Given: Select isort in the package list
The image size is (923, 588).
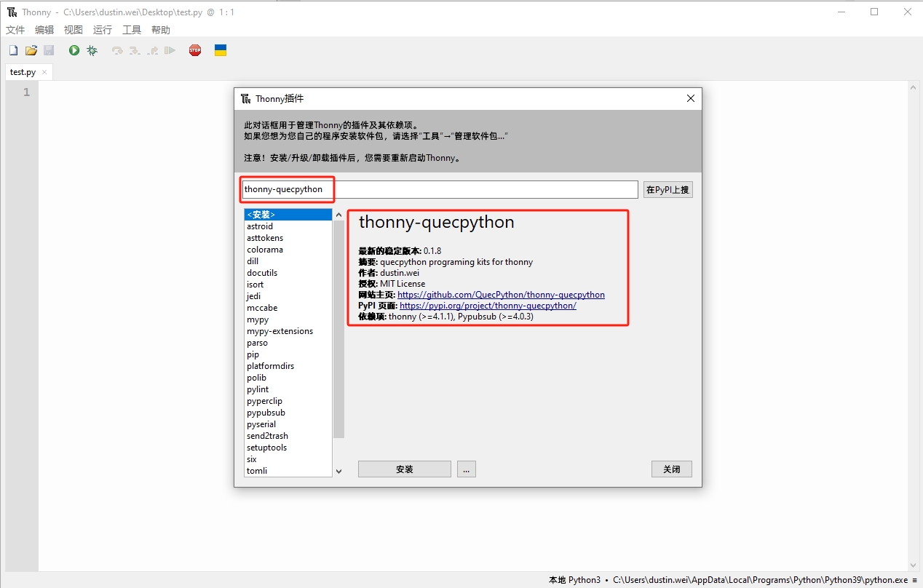Looking at the screenshot, I should click(x=288, y=285).
